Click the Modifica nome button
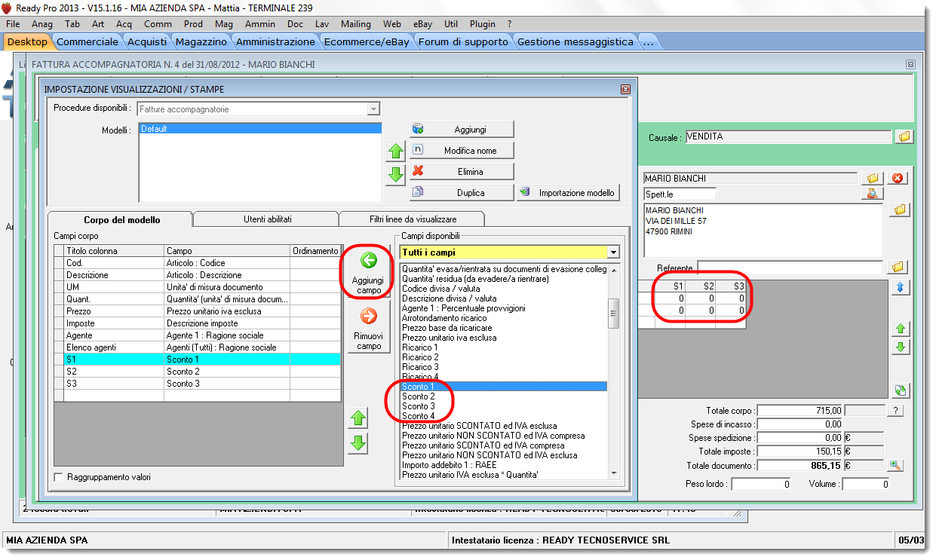Screen dimensions: 936x560 pos(462,150)
